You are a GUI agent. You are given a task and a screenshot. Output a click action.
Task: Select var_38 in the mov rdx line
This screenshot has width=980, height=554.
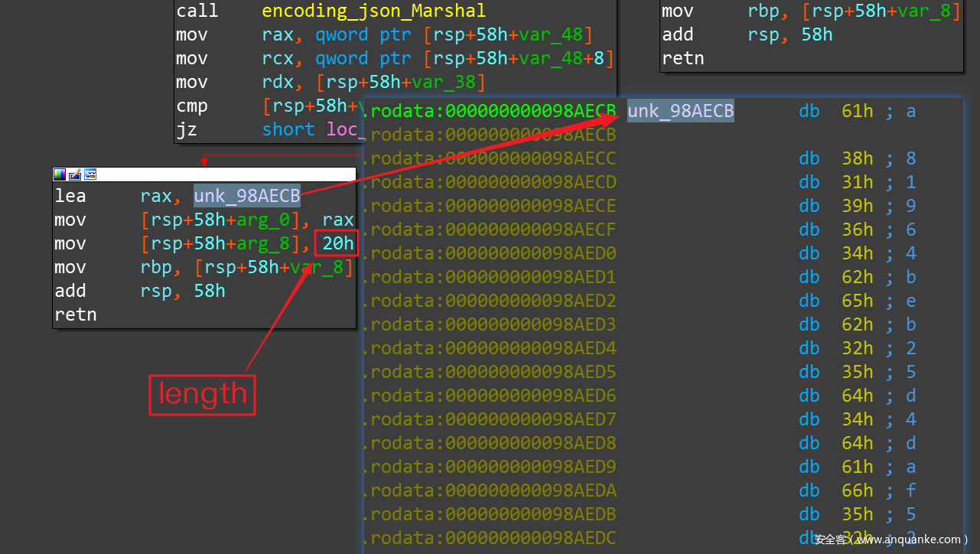click(443, 82)
